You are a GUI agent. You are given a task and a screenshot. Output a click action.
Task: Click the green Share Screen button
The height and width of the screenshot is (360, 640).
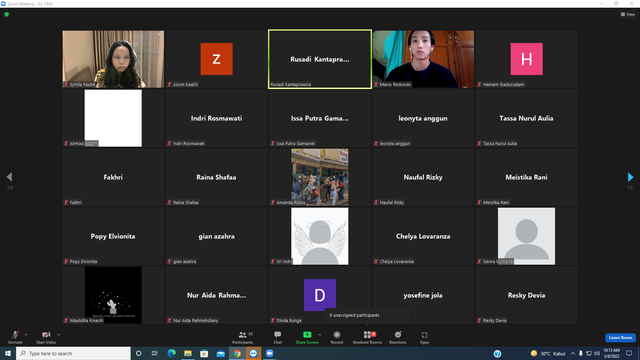point(307,337)
